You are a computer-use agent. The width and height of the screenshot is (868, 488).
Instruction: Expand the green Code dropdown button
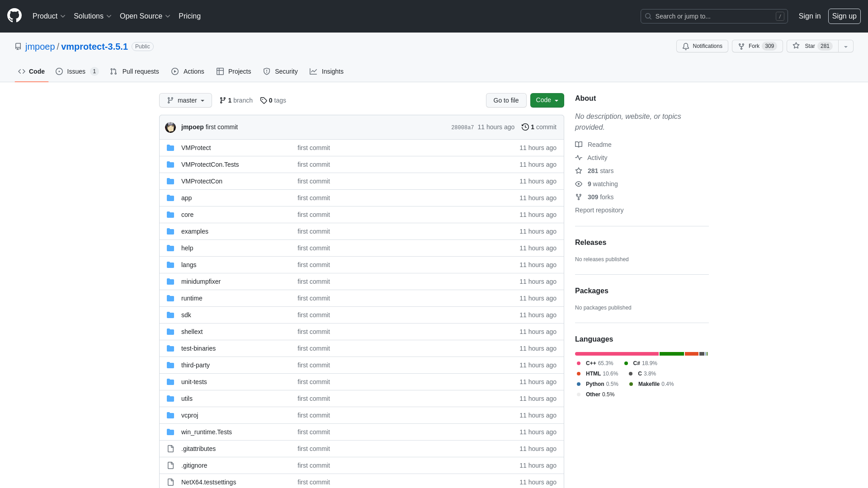(547, 100)
